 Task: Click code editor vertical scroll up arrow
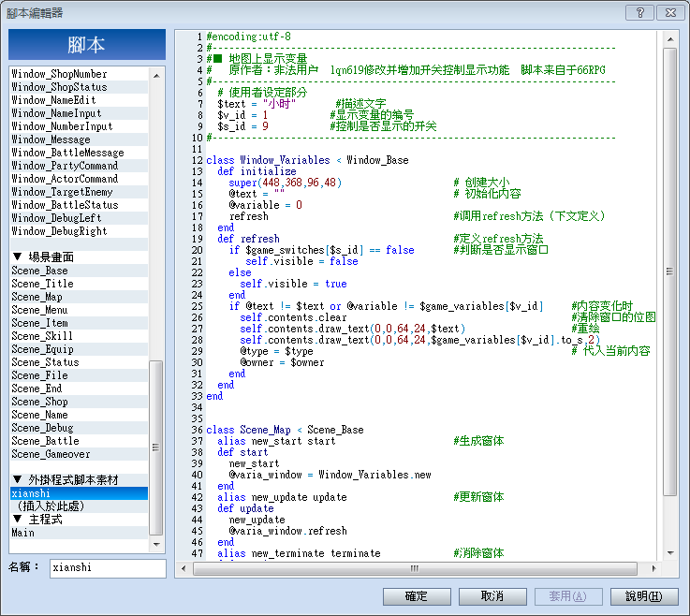[670, 39]
